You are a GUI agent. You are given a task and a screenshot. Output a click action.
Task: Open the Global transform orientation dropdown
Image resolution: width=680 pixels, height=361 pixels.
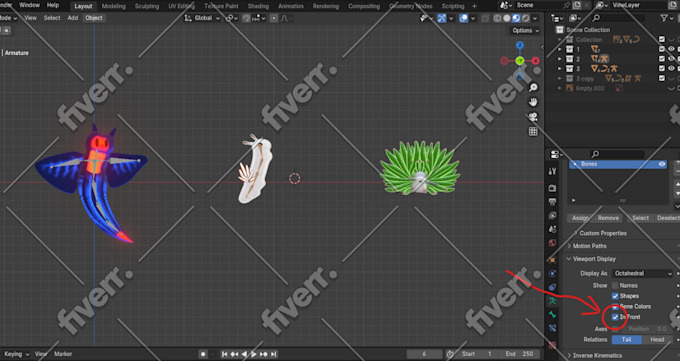click(x=203, y=18)
